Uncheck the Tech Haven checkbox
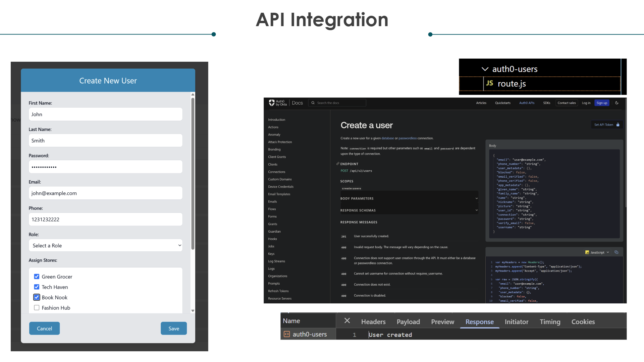This screenshot has width=644, height=362. click(37, 287)
